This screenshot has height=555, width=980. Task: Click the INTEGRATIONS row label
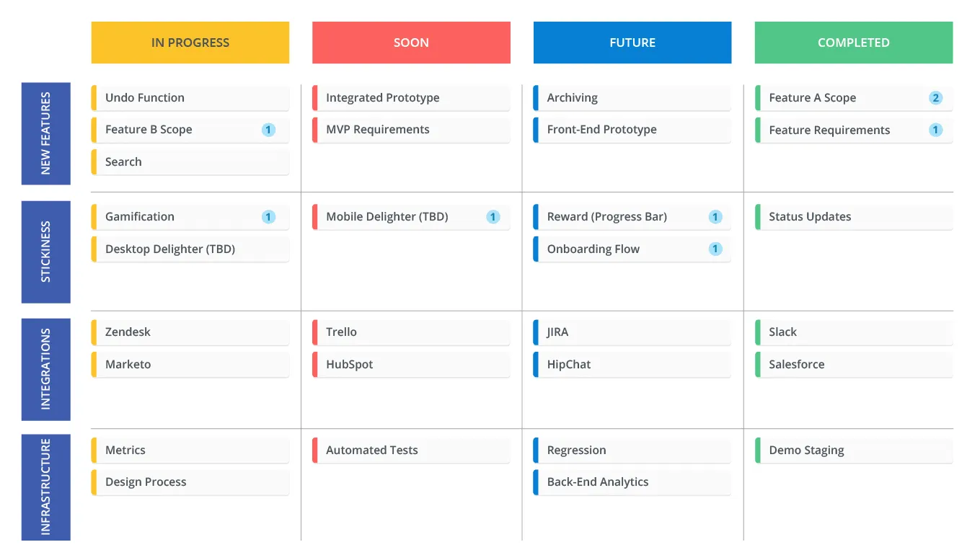[x=46, y=369]
